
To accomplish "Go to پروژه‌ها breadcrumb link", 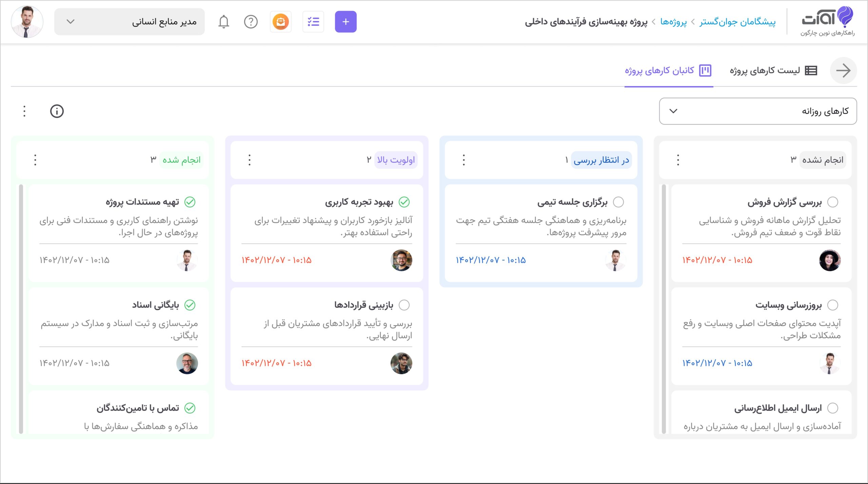I will (673, 22).
